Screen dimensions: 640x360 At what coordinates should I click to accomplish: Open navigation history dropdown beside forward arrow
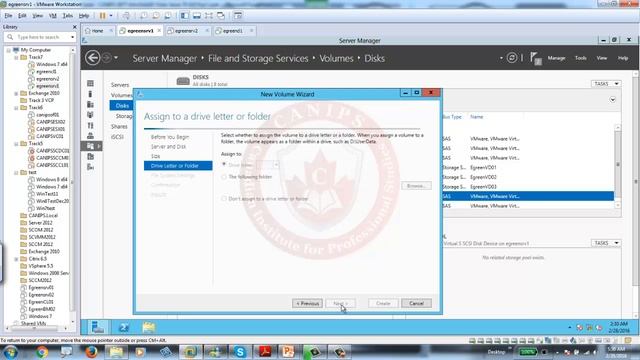(116, 58)
